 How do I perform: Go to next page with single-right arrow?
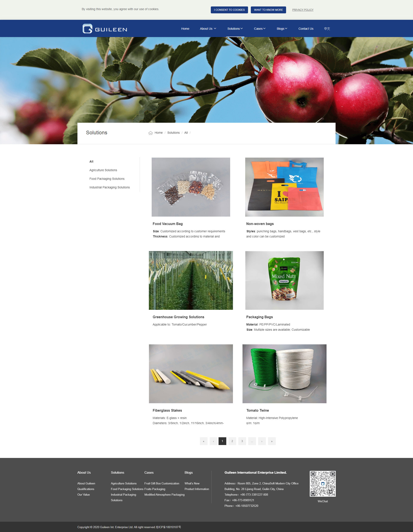click(x=262, y=441)
